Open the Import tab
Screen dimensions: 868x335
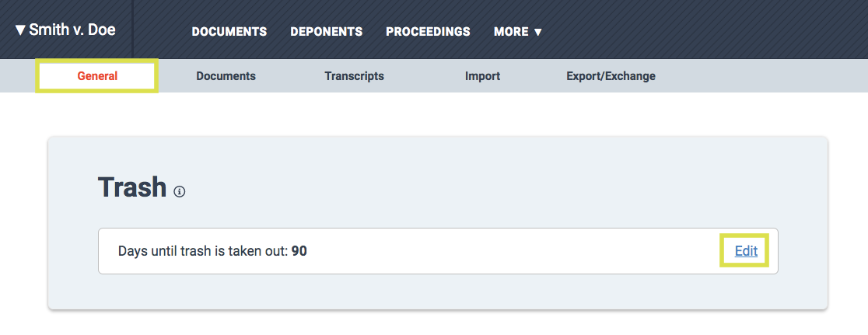pos(483,76)
